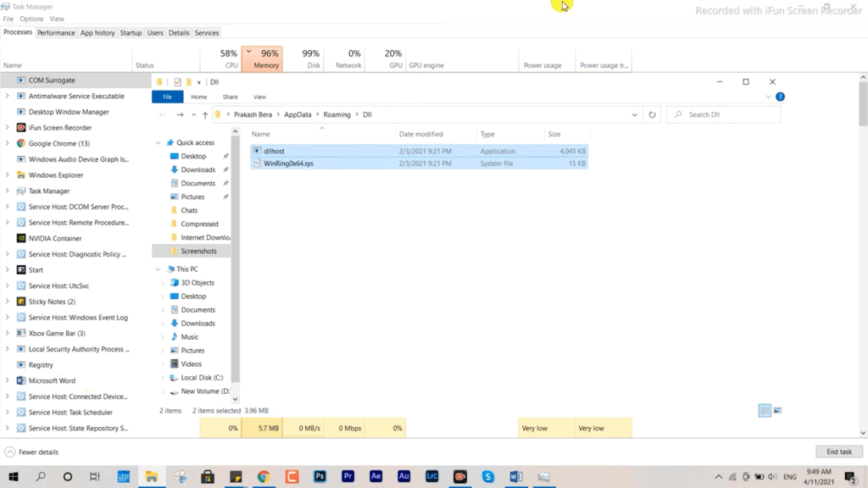Screen dimensions: 868x488
Task: Open Skype from the taskbar
Action: 487,476
